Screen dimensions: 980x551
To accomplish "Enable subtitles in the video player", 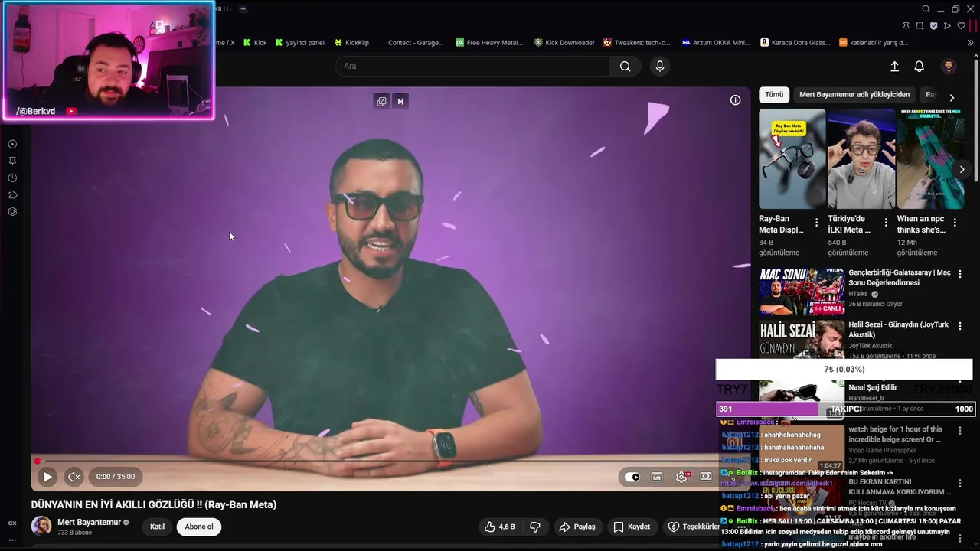I will pos(657,477).
